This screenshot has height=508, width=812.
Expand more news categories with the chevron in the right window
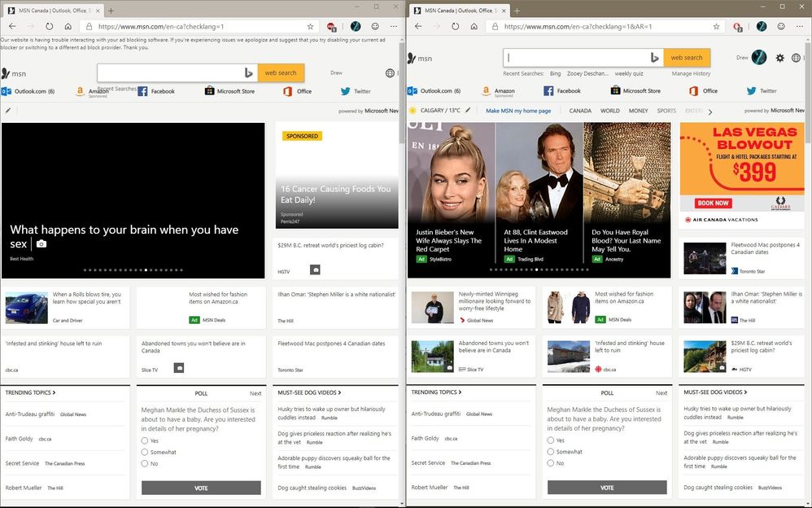pos(710,112)
